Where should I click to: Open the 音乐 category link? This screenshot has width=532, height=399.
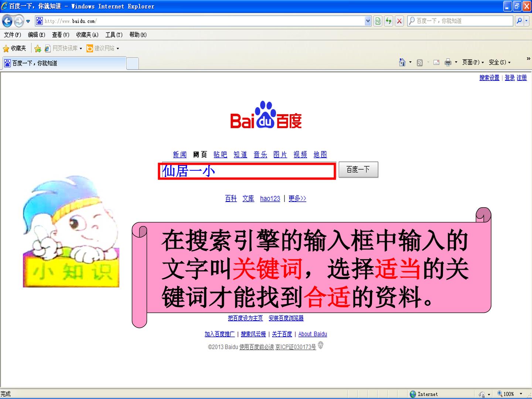coord(260,154)
